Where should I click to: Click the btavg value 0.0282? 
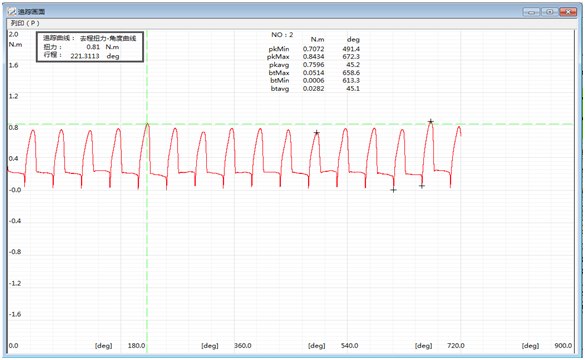tap(313, 89)
